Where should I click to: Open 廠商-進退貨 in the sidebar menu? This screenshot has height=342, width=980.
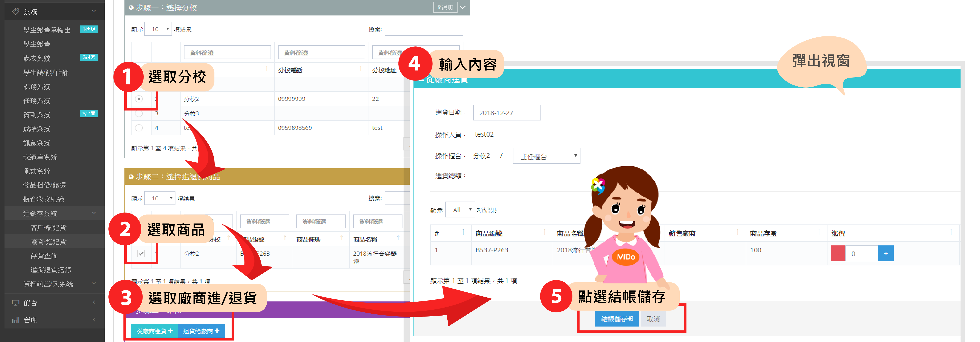(x=48, y=242)
